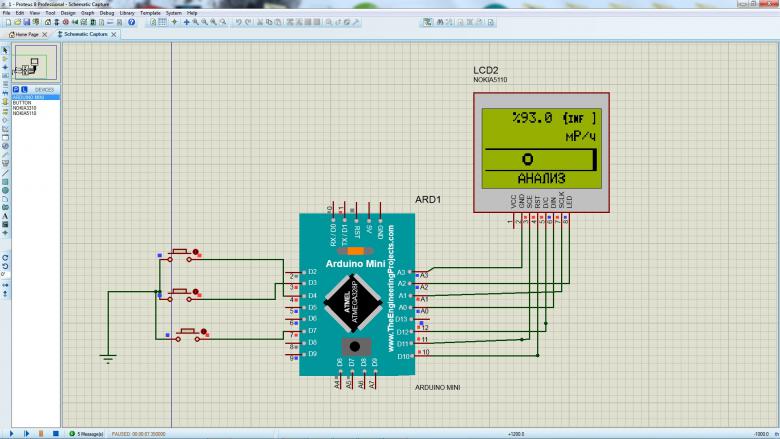Toggle the top push button on D2 wire
This screenshot has width=780, height=439.
pos(180,255)
